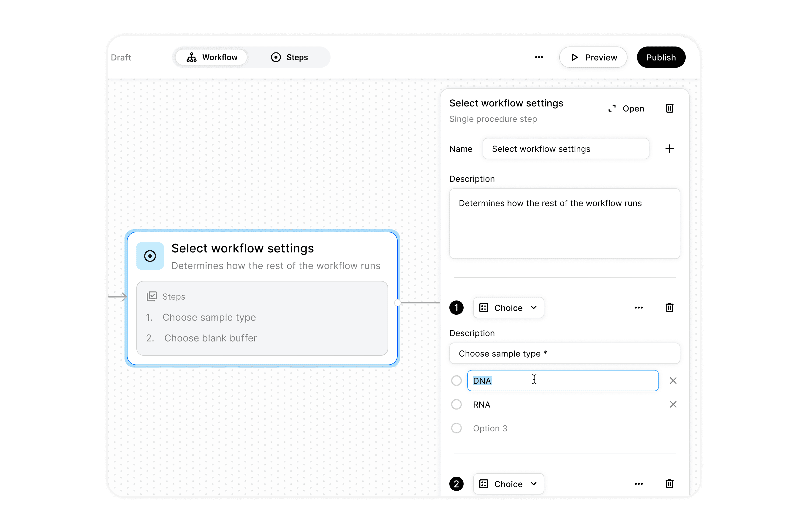Remove the DNA option with X icon
808x532 pixels.
pos(673,381)
